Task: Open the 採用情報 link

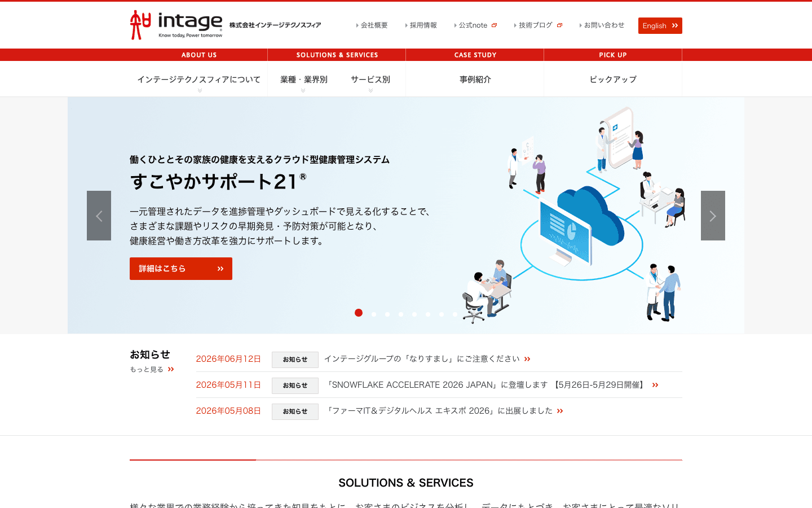Action: [x=421, y=25]
